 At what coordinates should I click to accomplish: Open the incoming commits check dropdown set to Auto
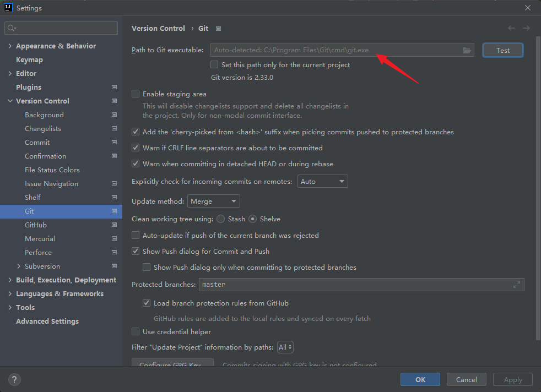(x=323, y=181)
